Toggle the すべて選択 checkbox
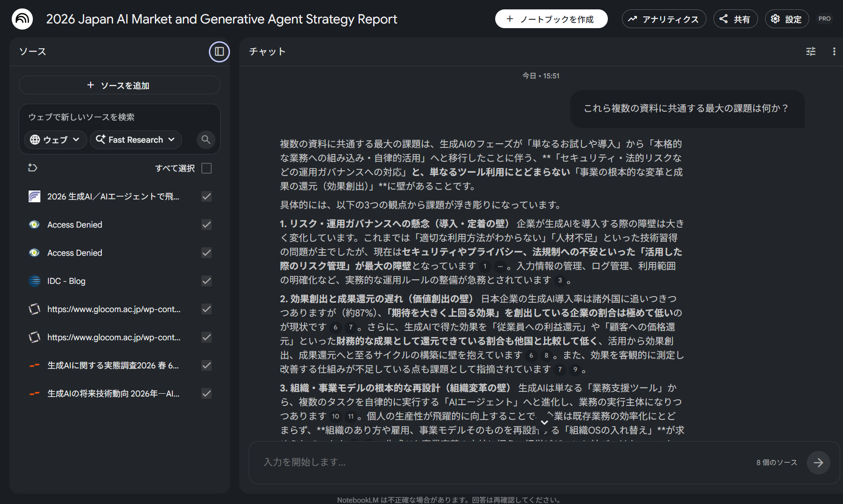Image resolution: width=843 pixels, height=504 pixels. pos(207,168)
